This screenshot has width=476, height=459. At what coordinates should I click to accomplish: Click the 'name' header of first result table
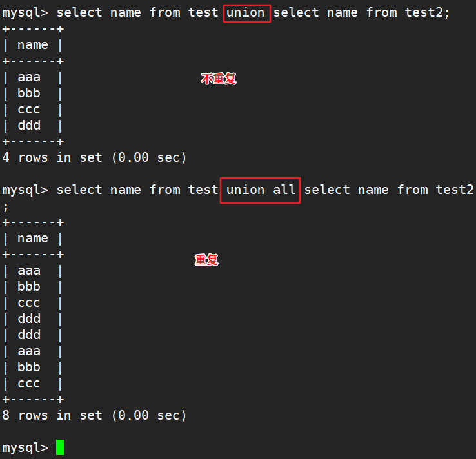tap(33, 45)
